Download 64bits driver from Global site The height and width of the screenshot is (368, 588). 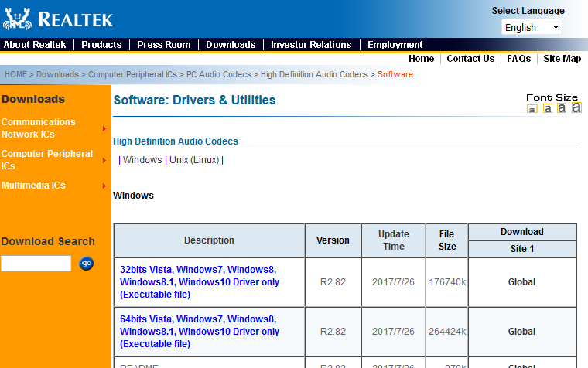[521, 331]
